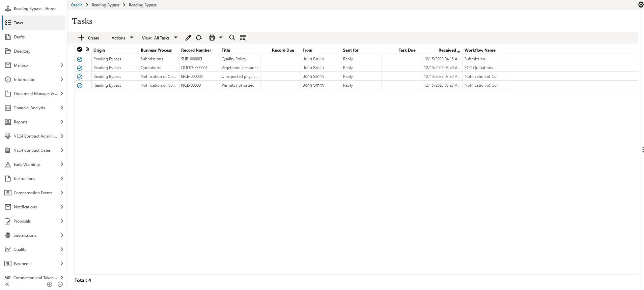This screenshot has width=644, height=290.
Task: Click the Reports icon
Action: pos(8,122)
